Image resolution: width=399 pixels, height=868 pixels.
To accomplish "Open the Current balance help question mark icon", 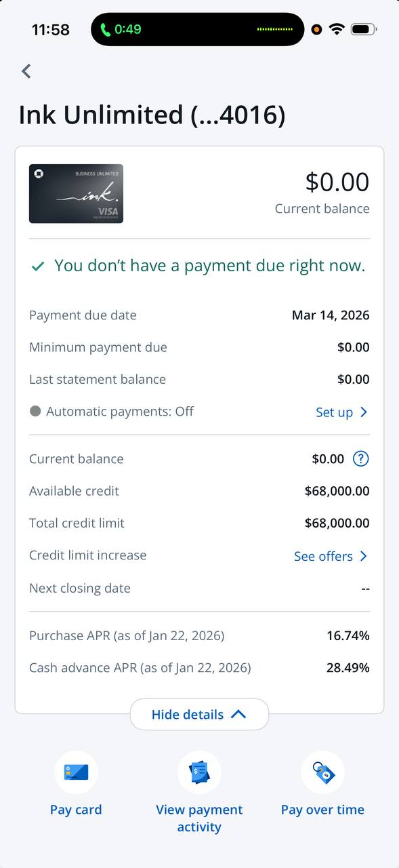I will pyautogui.click(x=361, y=458).
